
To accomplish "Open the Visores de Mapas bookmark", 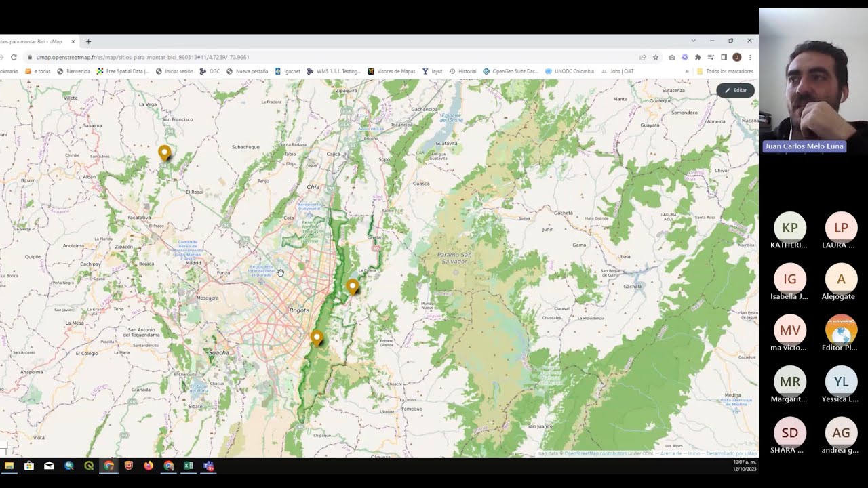I will (391, 71).
